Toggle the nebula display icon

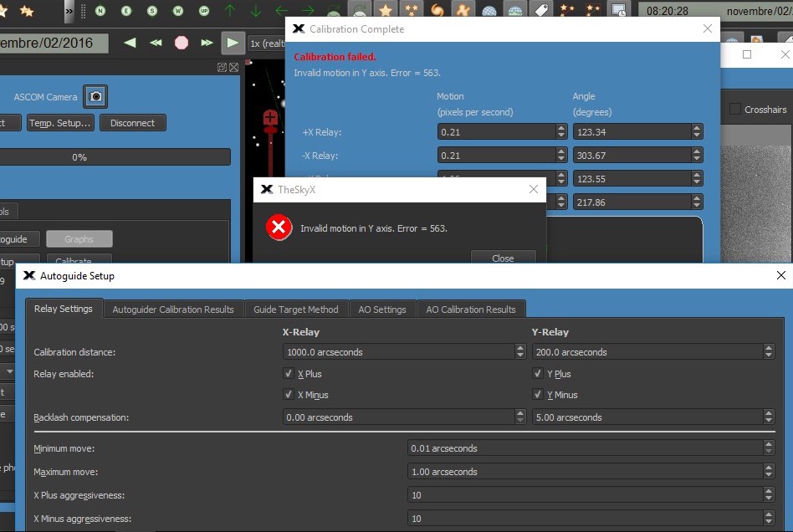[463, 9]
